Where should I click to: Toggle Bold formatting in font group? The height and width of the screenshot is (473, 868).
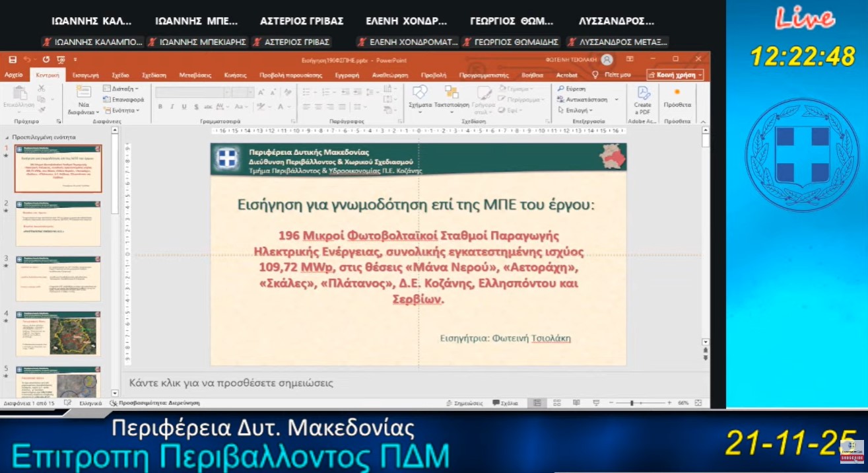coord(160,107)
